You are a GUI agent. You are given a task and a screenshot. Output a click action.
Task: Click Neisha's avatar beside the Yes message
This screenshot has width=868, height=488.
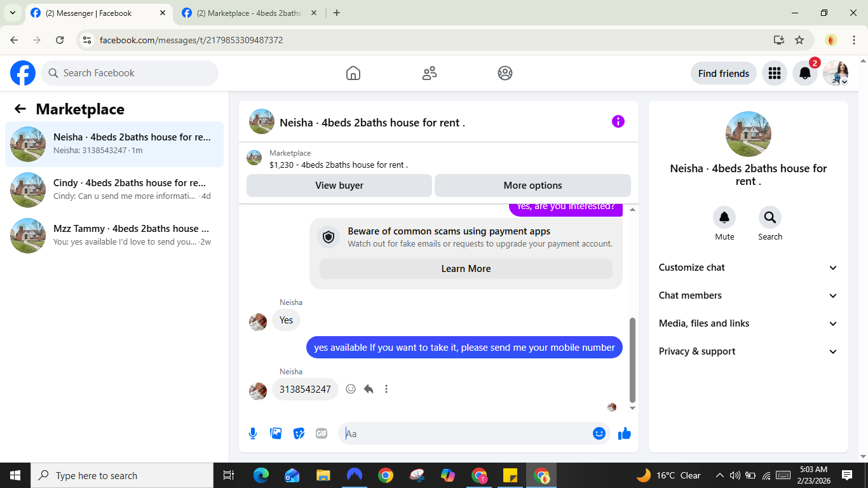[x=258, y=322]
